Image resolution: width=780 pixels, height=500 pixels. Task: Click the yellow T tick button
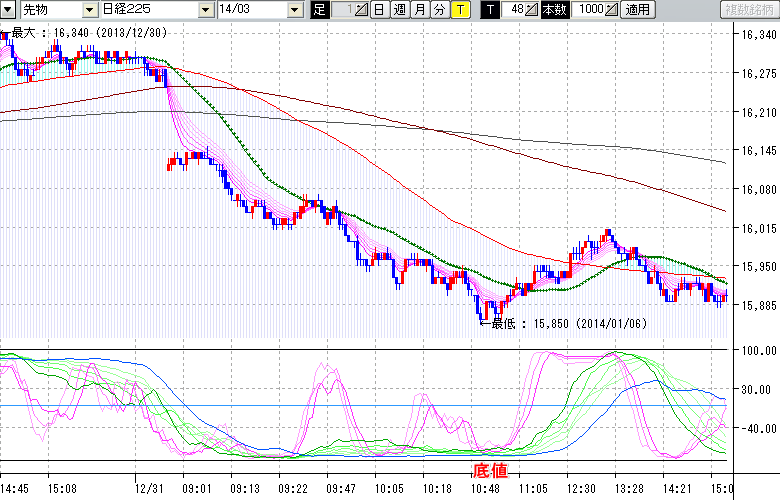pos(459,10)
